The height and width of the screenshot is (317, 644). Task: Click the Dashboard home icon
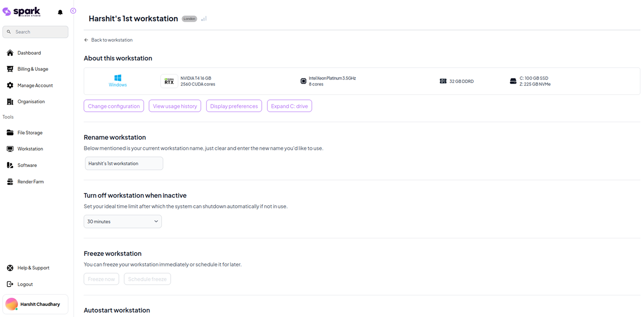(10, 53)
